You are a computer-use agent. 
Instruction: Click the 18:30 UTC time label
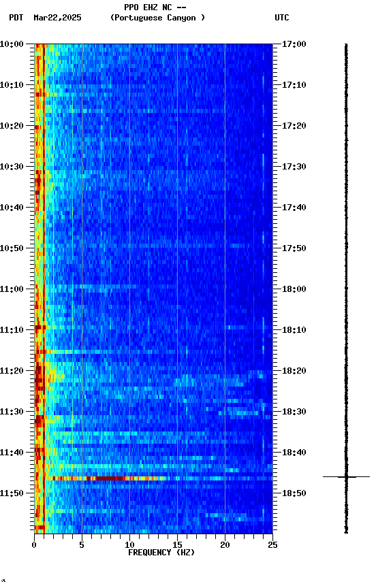(294, 412)
